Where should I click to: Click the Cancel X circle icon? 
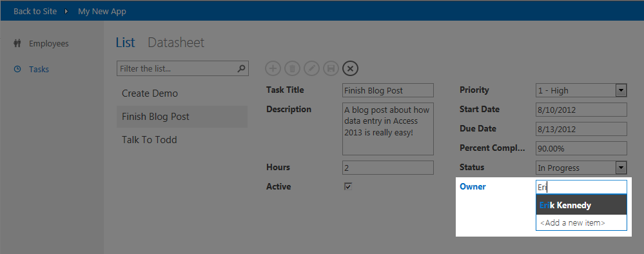(350, 68)
